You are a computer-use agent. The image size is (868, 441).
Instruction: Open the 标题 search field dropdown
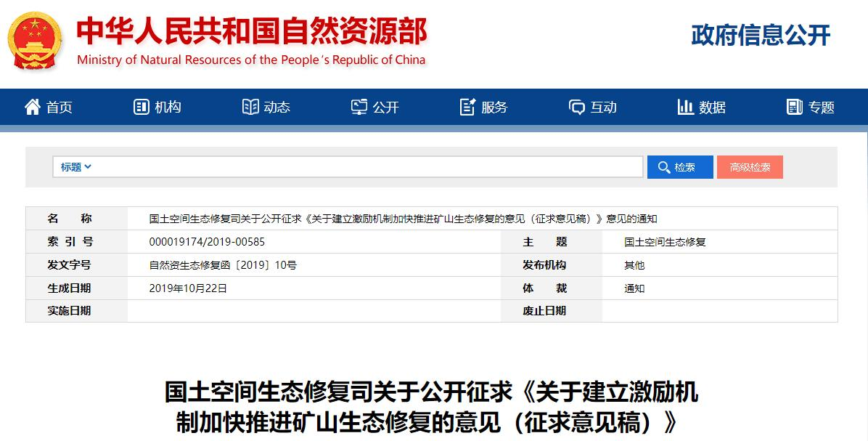point(75,167)
